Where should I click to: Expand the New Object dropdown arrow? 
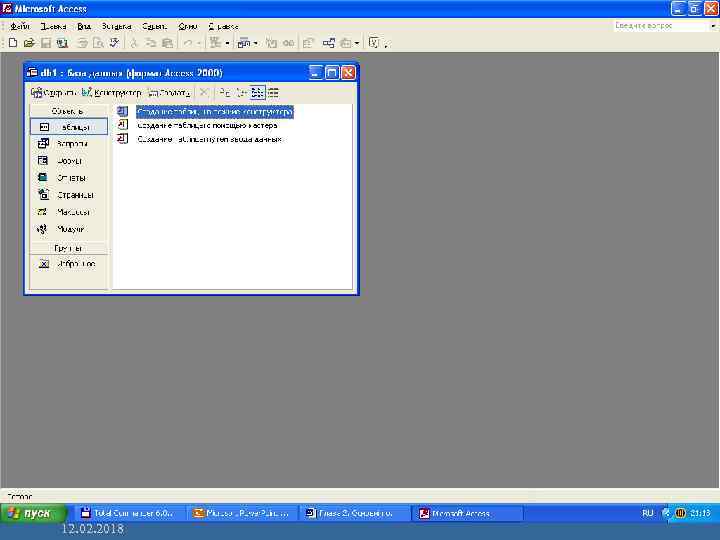357,43
